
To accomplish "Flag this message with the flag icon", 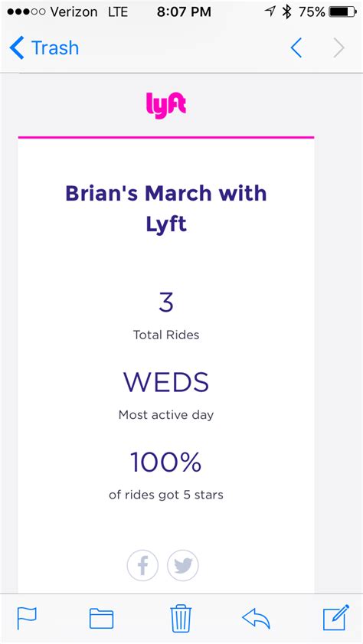I will pos(27,618).
